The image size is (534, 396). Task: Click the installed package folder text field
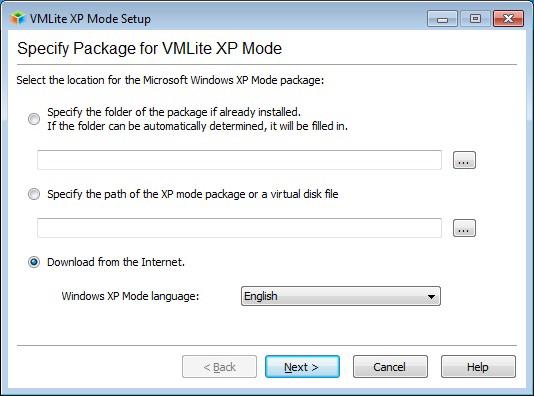pyautogui.click(x=239, y=160)
